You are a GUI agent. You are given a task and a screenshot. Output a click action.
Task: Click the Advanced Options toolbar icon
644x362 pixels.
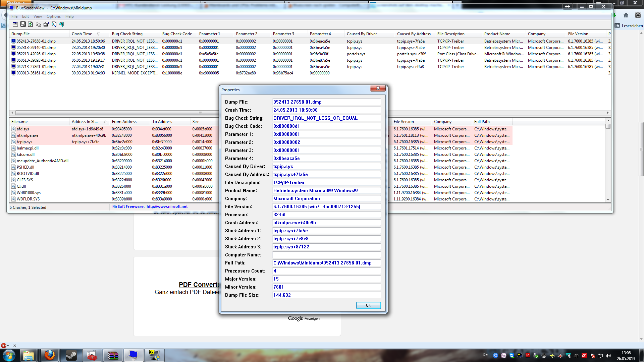15,24
